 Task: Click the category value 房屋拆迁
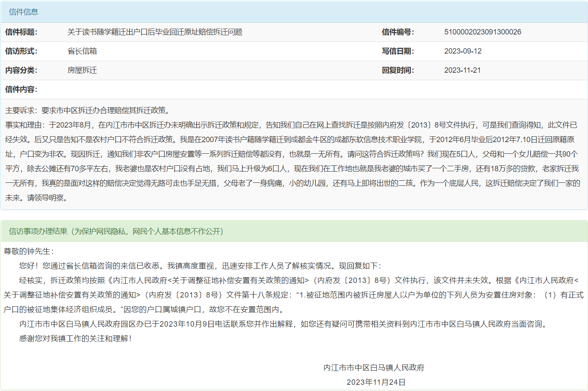(82, 70)
